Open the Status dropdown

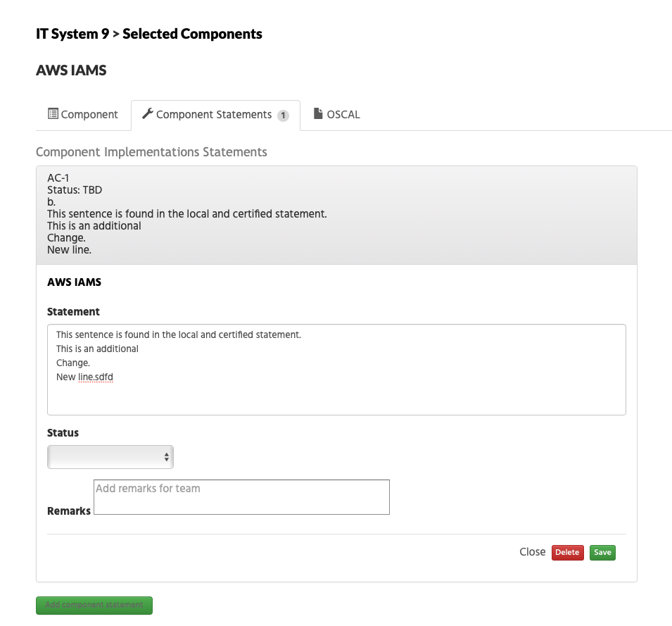coord(110,457)
